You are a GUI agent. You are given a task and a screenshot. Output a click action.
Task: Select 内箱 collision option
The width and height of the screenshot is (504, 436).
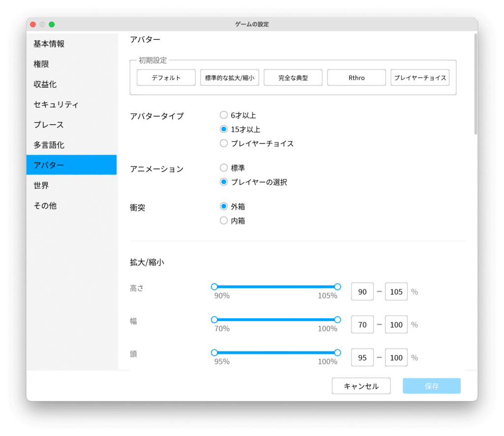[x=224, y=221]
